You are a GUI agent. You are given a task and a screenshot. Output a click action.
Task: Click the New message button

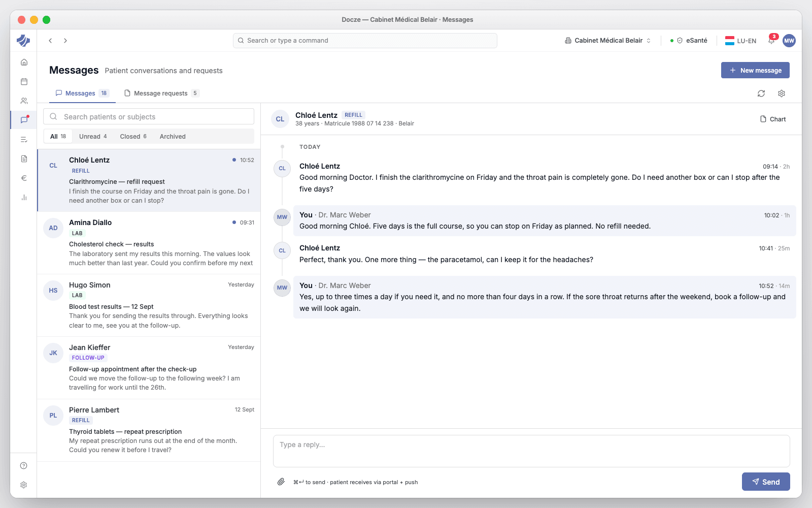tap(755, 70)
